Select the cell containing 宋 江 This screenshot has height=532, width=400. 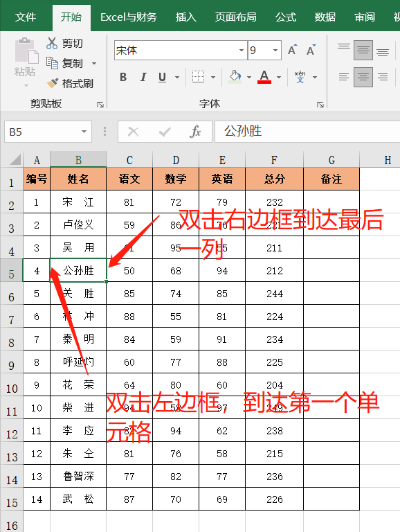78,202
